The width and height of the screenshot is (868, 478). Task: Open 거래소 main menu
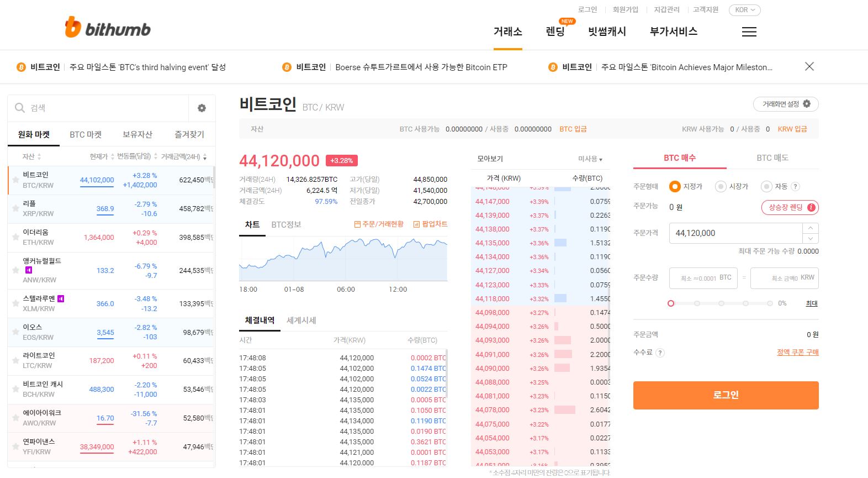[x=508, y=32]
